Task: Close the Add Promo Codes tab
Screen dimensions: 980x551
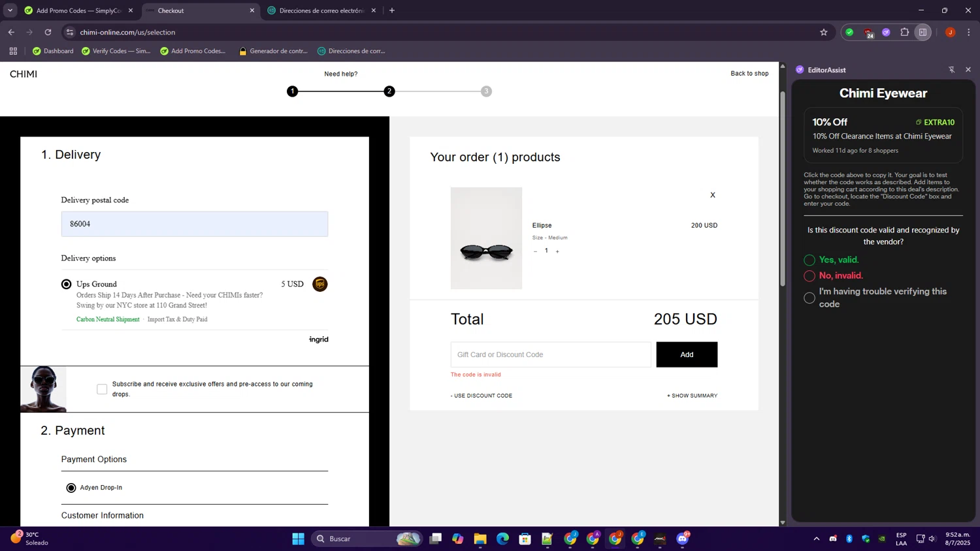Action: 131,10
